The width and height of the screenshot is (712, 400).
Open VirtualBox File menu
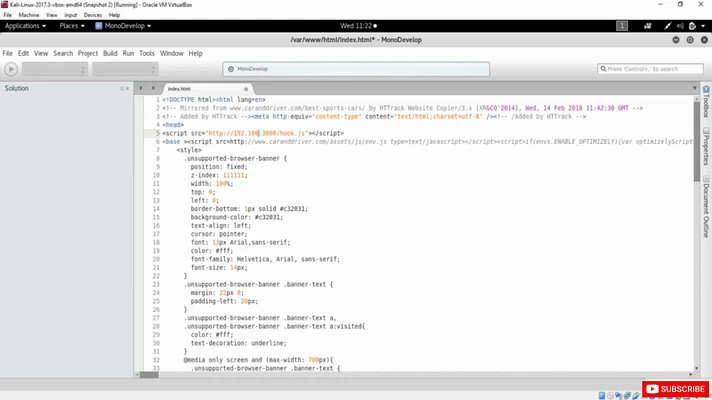8,15
